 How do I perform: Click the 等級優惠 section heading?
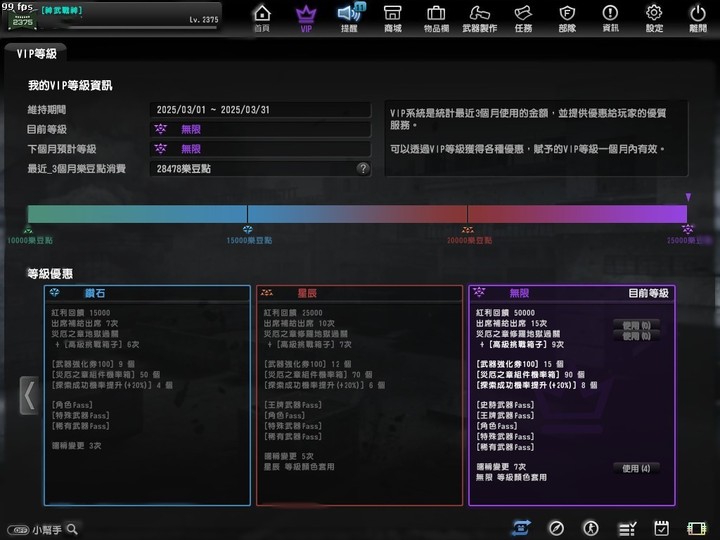click(50, 274)
